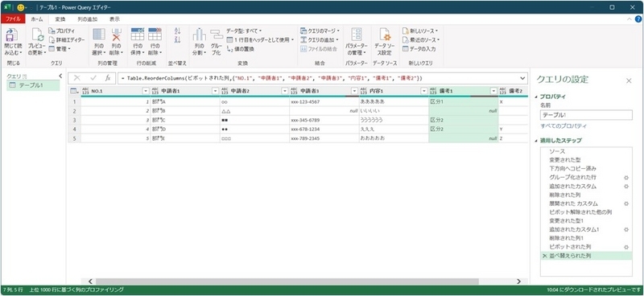Close the クエリの設定 pane
Viewport: 644px width, 296px height.
(629, 81)
